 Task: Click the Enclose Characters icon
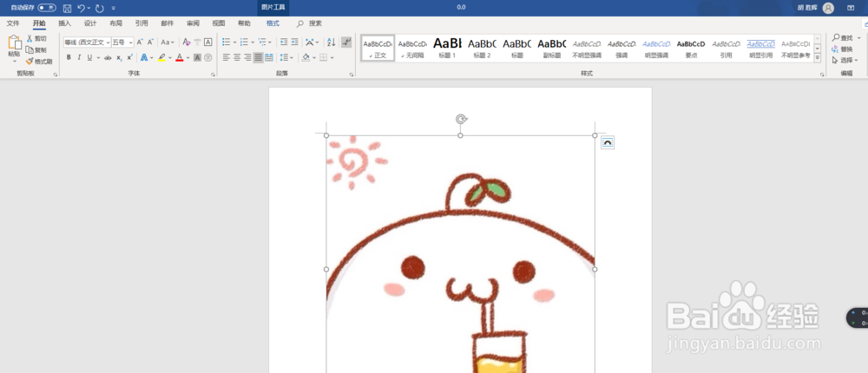click(208, 57)
